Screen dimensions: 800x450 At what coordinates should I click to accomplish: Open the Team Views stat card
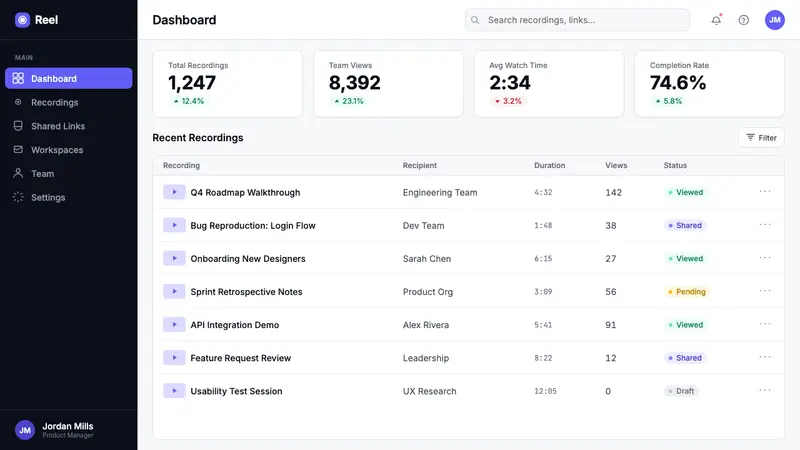click(x=388, y=84)
